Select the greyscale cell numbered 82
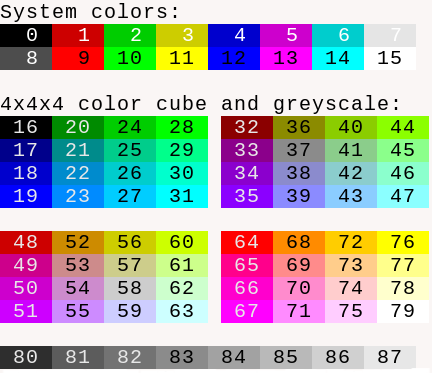This screenshot has height=373, width=432. (130, 357)
